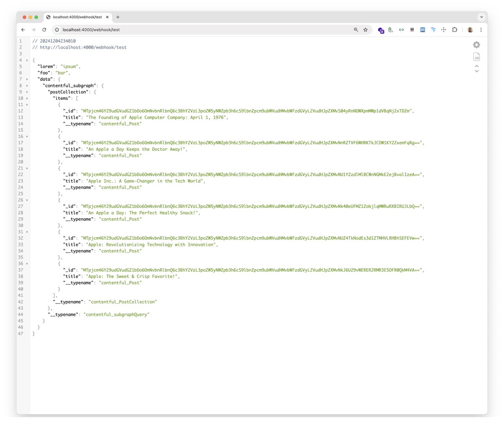
Task: Go forward in browser history
Action: pos(34,30)
